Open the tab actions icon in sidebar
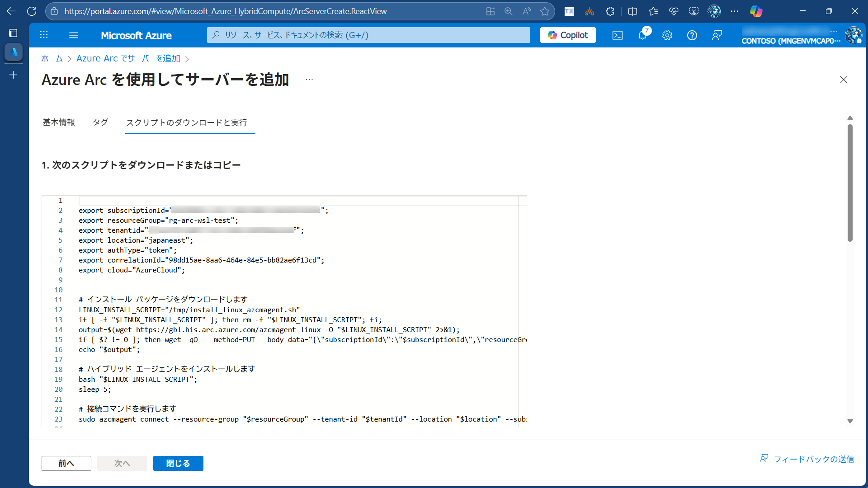 pyautogui.click(x=13, y=33)
